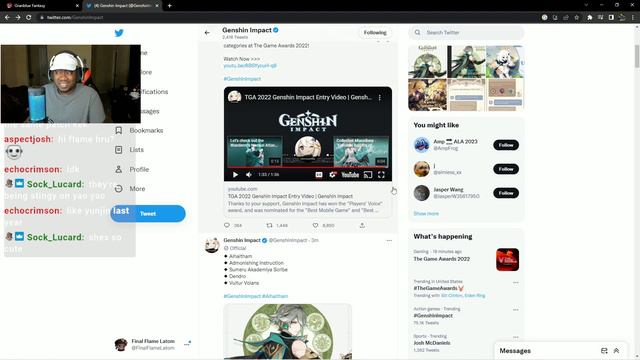The height and width of the screenshot is (360, 640).
Task: Reload the page
Action: [29, 18]
